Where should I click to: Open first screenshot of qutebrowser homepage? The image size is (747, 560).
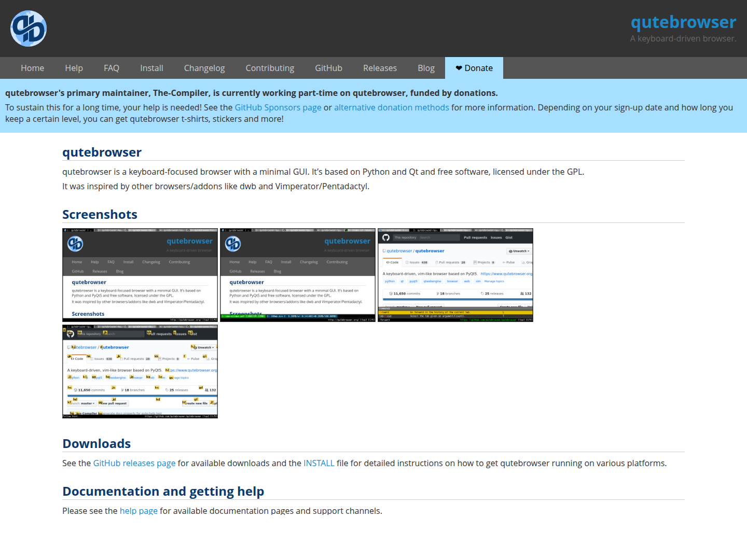coord(140,275)
